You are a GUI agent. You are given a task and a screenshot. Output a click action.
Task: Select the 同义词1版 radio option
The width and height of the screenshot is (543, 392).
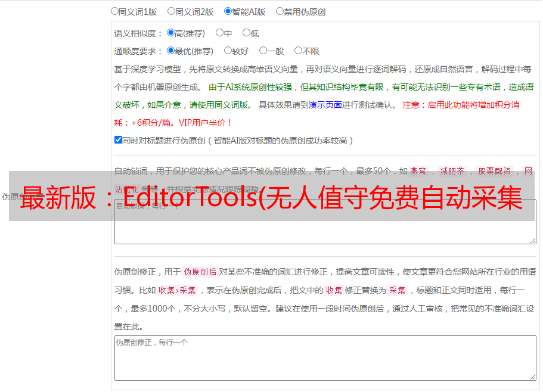114,11
